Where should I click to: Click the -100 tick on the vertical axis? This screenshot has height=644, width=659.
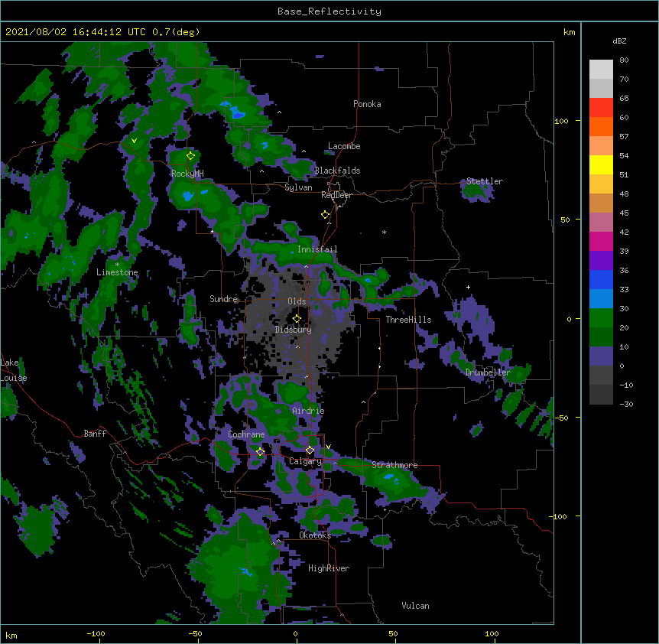click(x=559, y=516)
